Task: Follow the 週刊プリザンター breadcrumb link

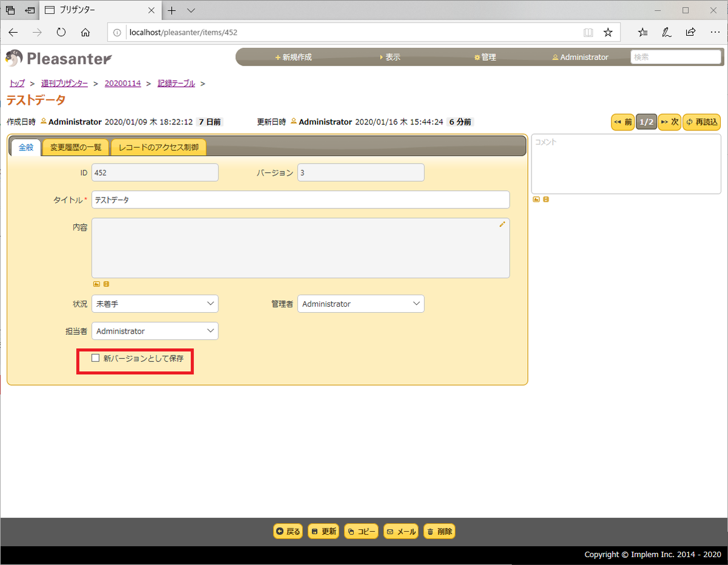Action: click(64, 84)
